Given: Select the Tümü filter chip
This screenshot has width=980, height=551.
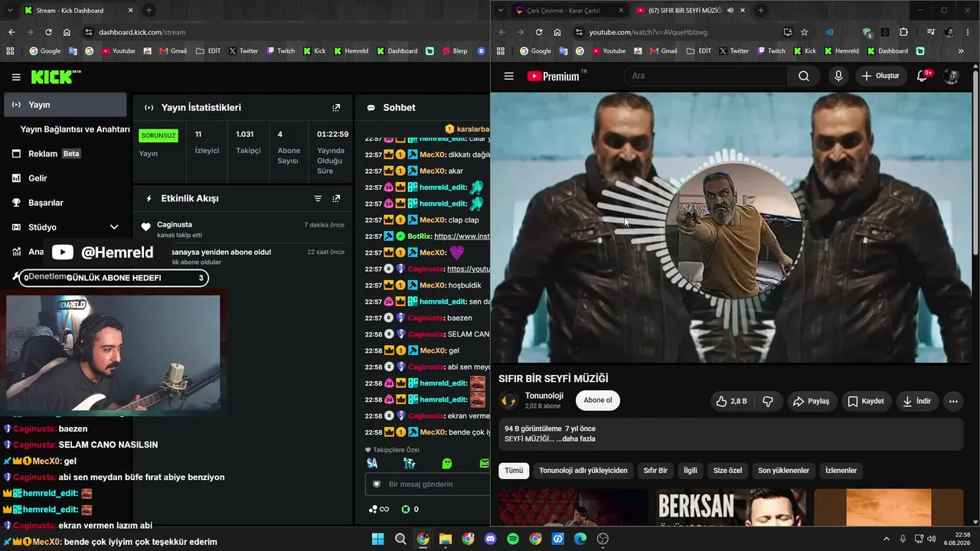Looking at the screenshot, I should [514, 471].
